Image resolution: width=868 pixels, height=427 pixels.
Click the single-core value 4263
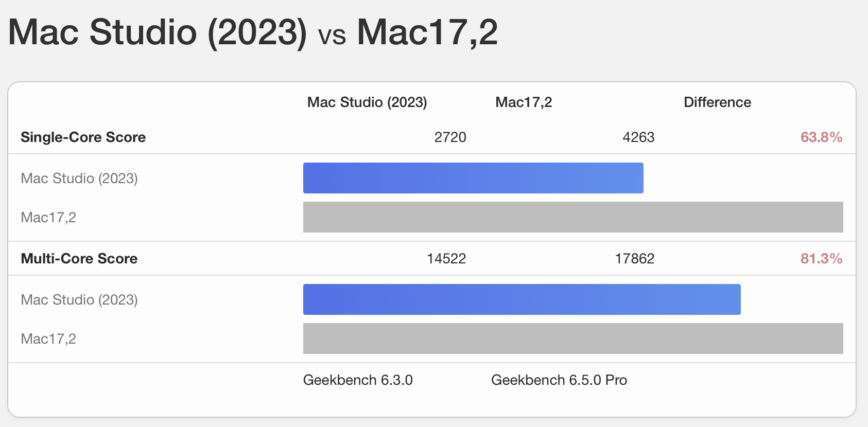coord(638,137)
